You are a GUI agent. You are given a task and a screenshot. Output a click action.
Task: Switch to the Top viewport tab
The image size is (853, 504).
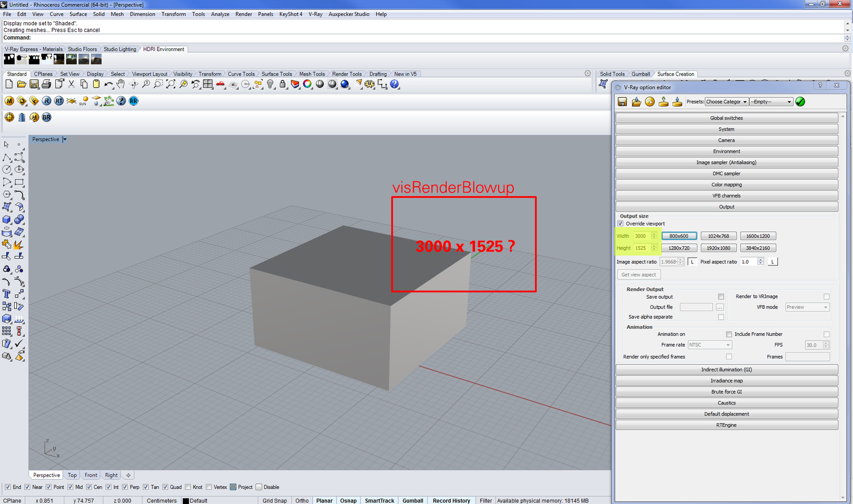72,475
